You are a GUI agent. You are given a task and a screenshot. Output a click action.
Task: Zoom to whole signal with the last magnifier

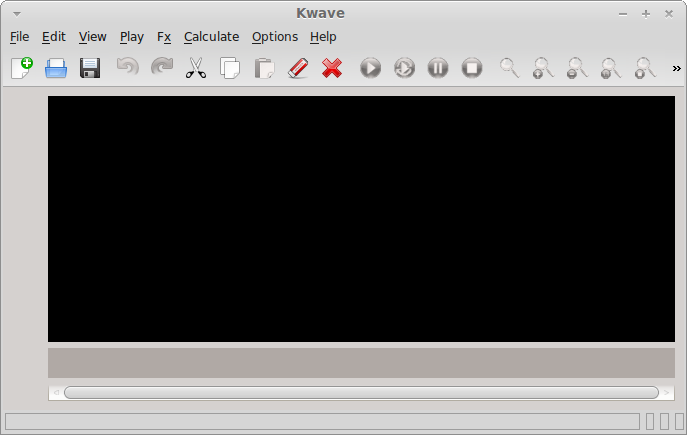[645, 68]
